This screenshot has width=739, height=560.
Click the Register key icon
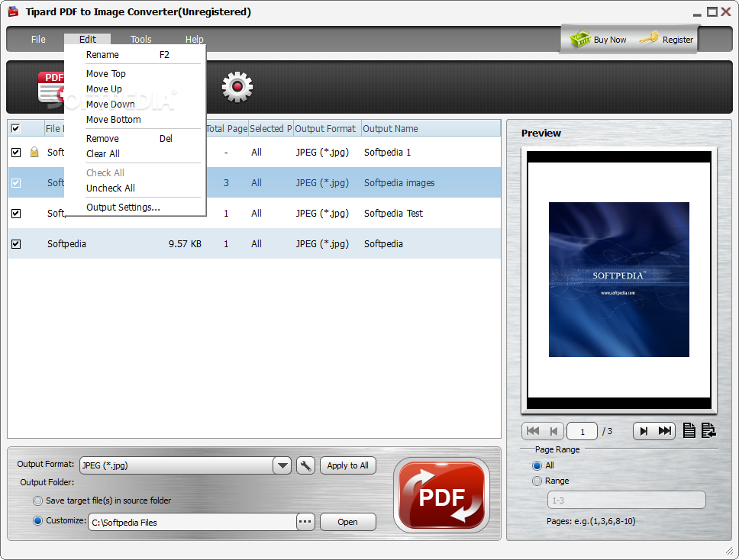(x=649, y=38)
